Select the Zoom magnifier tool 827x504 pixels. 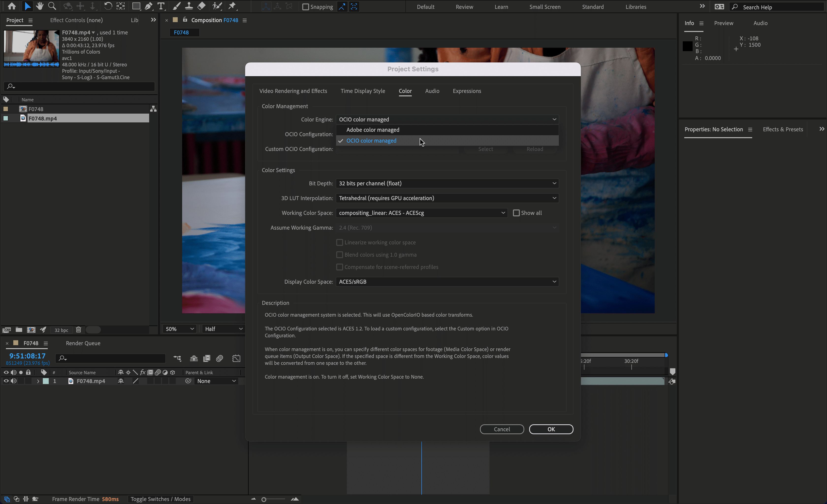52,6
